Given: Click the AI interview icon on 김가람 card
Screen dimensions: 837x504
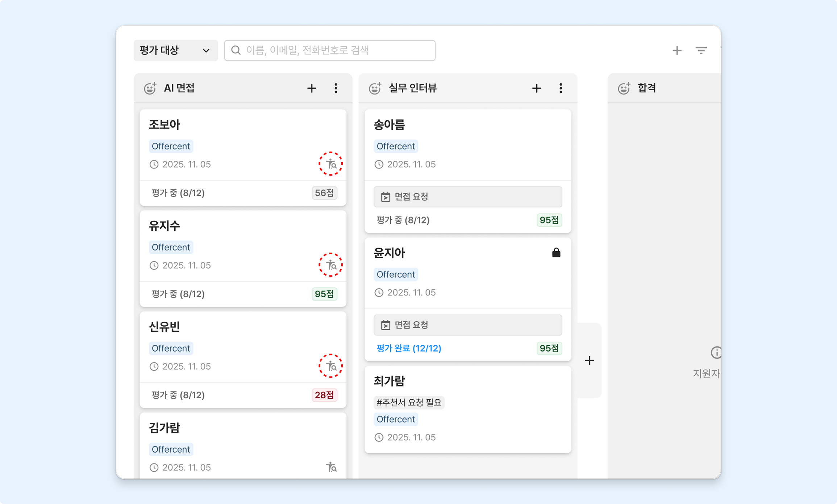Looking at the screenshot, I should (331, 467).
